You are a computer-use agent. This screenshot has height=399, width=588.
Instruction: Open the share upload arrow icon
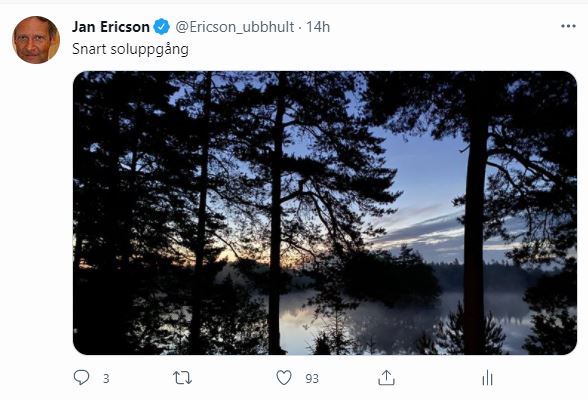[386, 378]
